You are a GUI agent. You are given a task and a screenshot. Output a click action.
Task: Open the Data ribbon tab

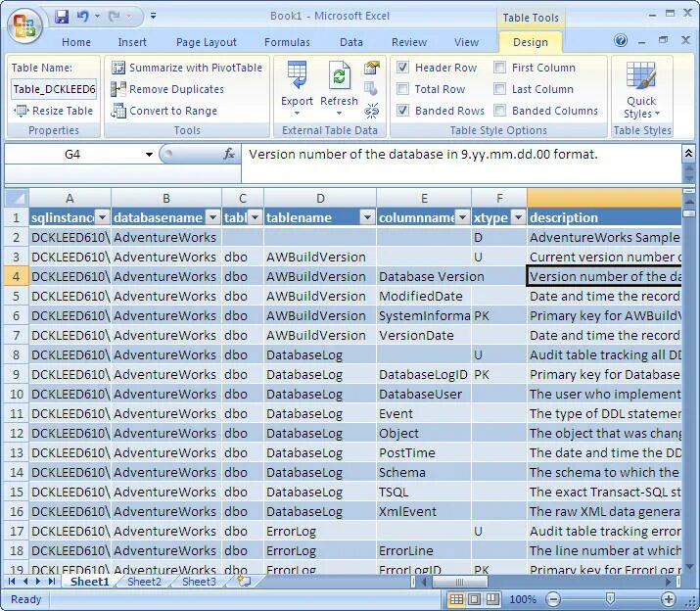pyautogui.click(x=351, y=42)
